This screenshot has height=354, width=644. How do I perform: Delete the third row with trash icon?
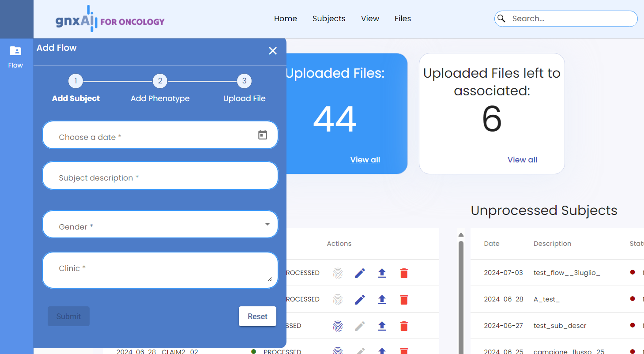[403, 326]
